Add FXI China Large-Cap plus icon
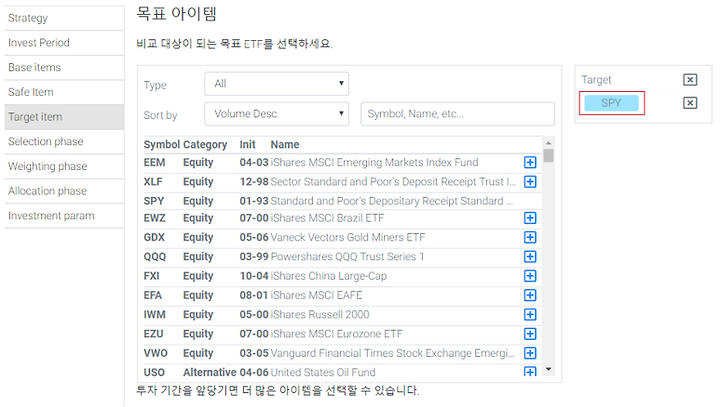720x407 pixels. click(x=530, y=276)
